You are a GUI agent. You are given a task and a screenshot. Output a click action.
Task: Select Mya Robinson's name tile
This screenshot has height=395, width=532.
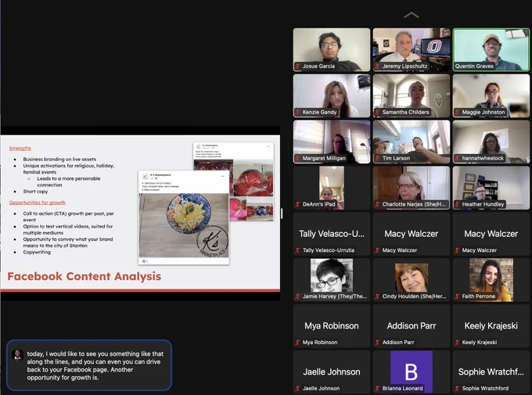tap(332, 325)
